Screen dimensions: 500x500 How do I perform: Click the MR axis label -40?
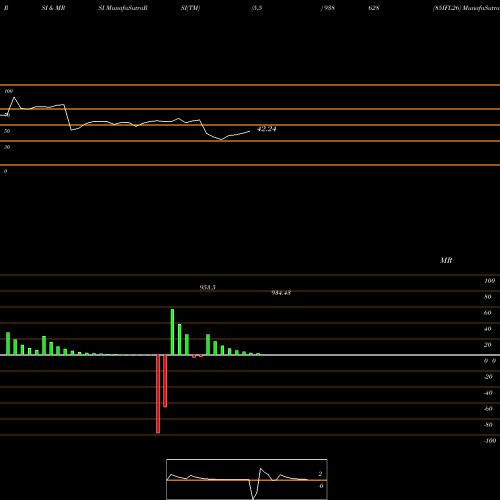[x=488, y=393]
